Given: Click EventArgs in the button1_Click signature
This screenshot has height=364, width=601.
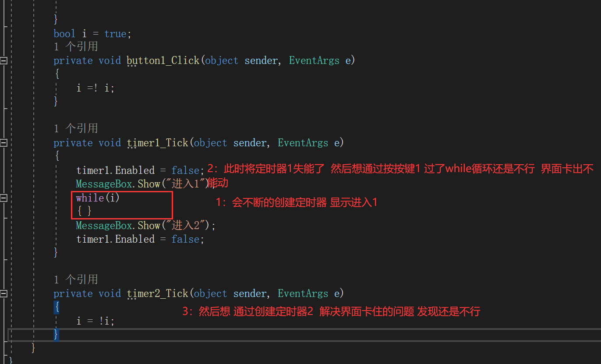Looking at the screenshot, I should [314, 60].
